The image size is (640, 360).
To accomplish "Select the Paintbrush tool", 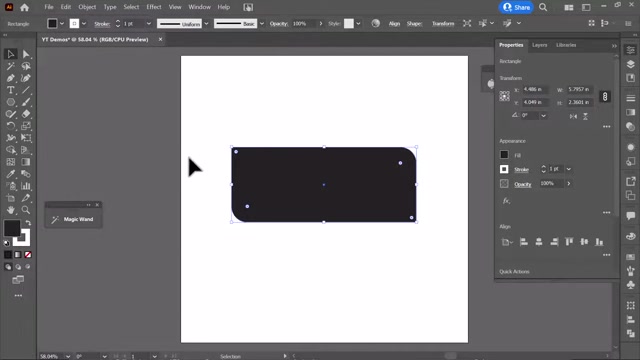I will [26, 102].
